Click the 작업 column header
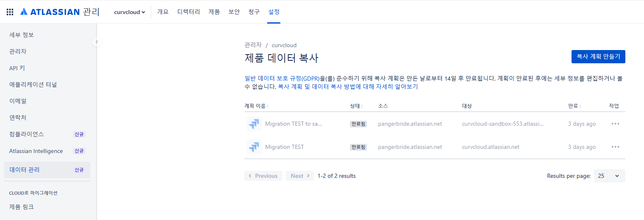644x220 pixels. pos(614,106)
